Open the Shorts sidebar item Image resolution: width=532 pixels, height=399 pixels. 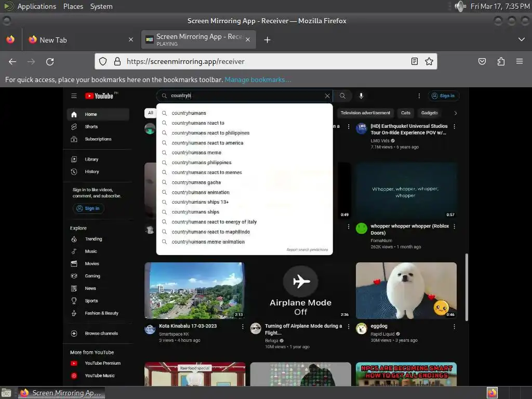(98, 127)
